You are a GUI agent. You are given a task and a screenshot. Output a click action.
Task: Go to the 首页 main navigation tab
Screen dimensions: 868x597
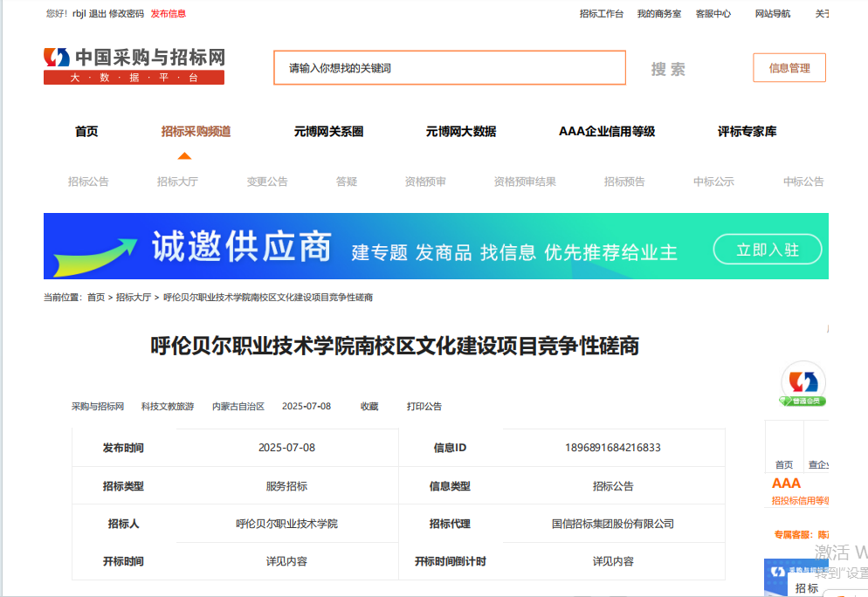(x=86, y=132)
